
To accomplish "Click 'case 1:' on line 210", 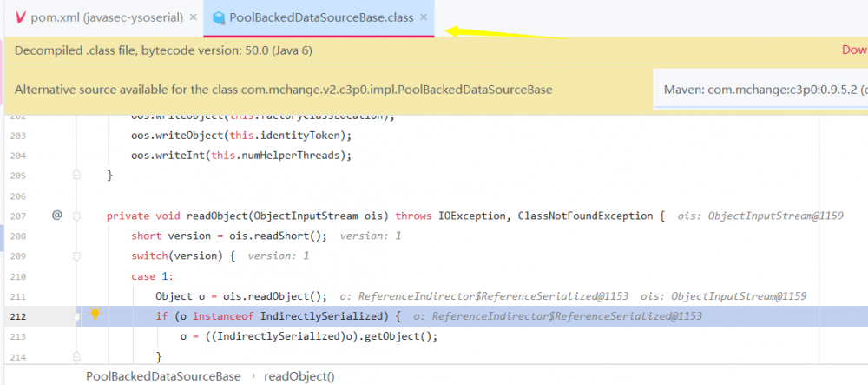I will click(x=152, y=275).
